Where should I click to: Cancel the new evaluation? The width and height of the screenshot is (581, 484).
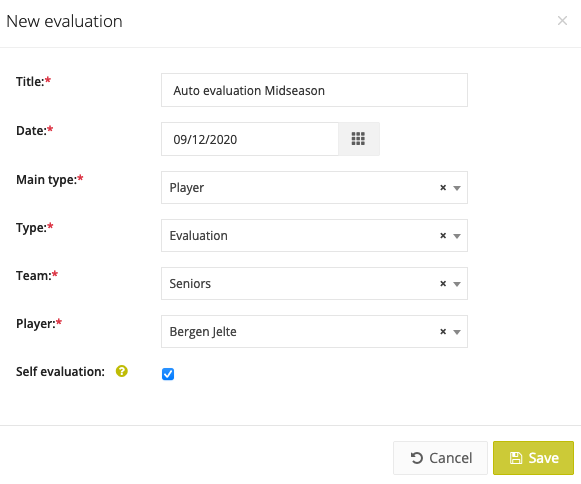coord(440,458)
